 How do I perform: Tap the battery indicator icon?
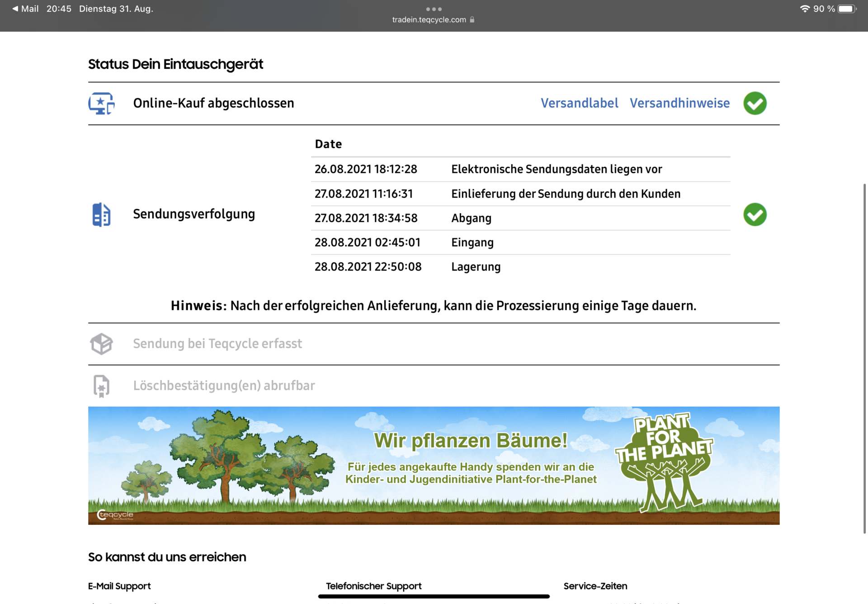(x=847, y=9)
